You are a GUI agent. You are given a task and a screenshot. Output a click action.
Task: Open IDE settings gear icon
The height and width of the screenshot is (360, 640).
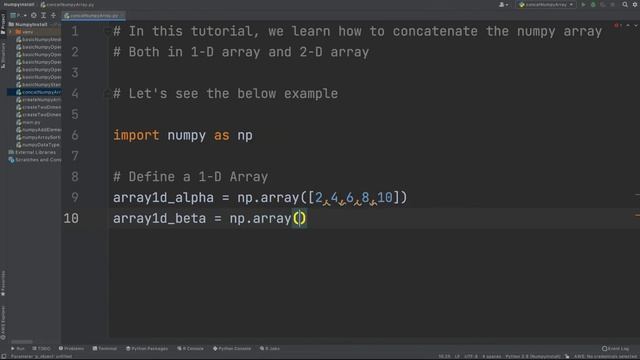(x=635, y=4)
